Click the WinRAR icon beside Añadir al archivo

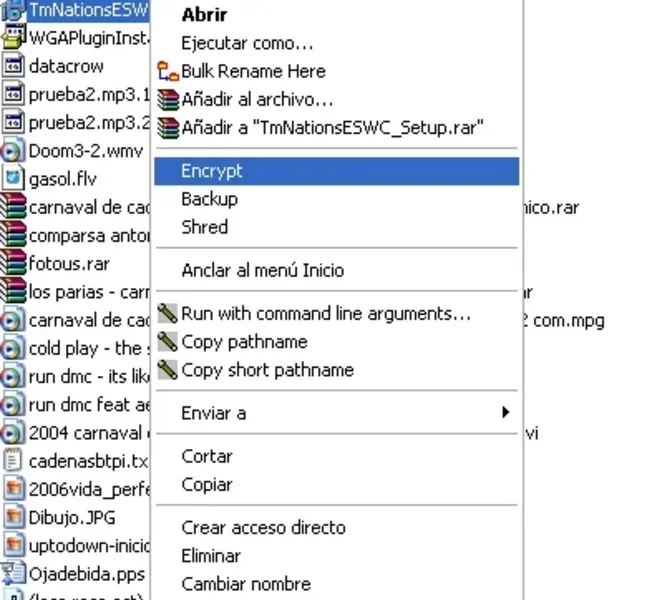point(168,99)
